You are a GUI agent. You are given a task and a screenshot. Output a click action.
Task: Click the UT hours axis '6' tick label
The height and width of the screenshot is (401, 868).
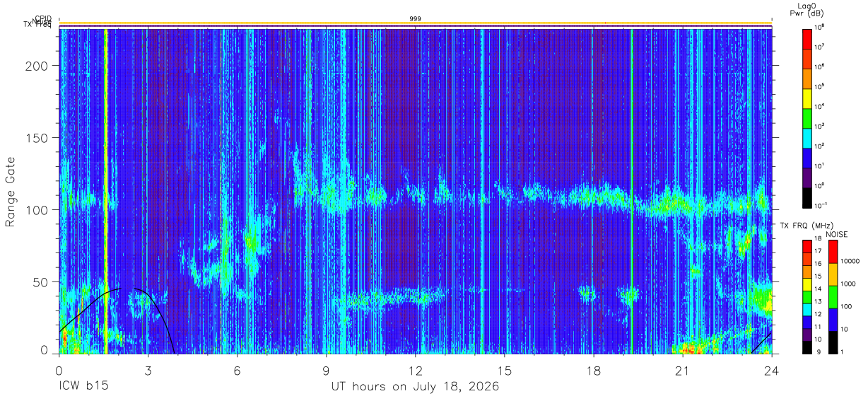click(x=237, y=370)
